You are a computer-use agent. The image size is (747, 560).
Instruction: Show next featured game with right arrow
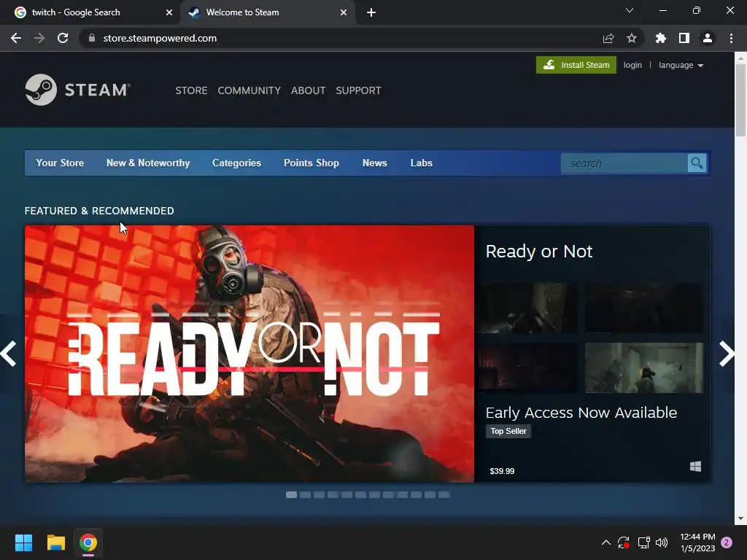(x=727, y=354)
